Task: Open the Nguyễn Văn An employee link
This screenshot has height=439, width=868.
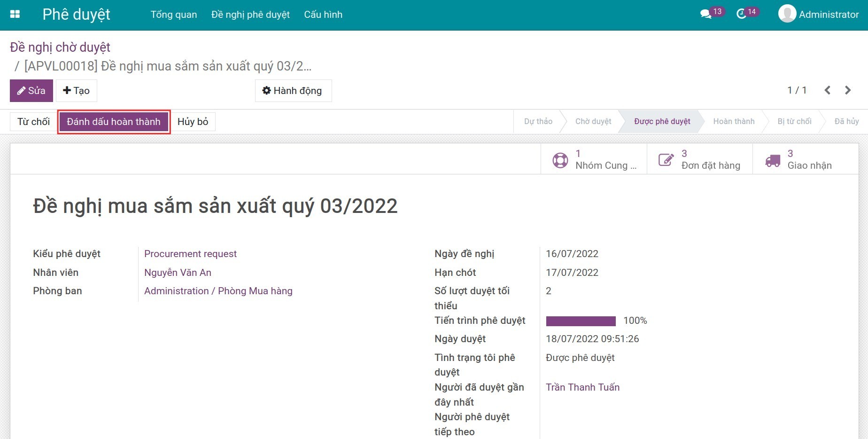Action: tap(178, 273)
